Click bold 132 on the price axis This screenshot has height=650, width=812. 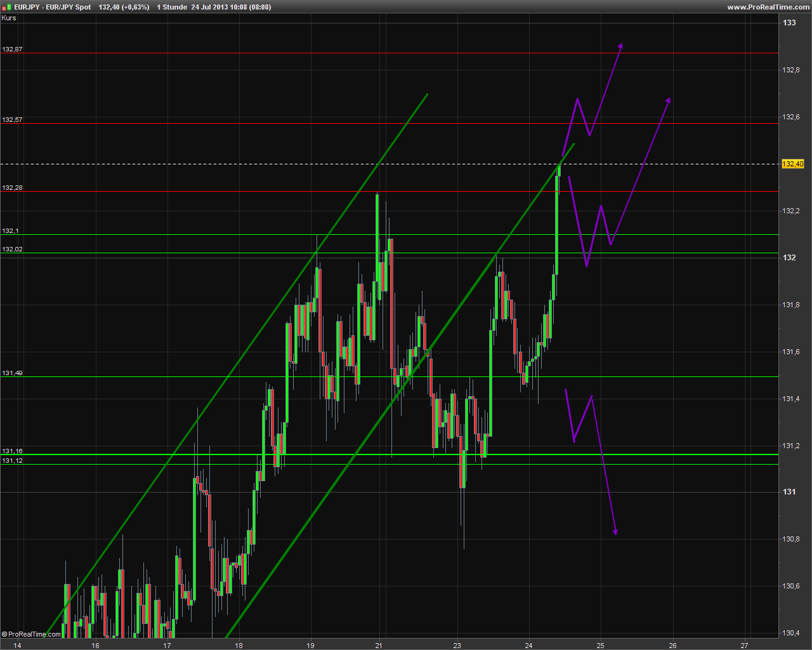pos(789,258)
